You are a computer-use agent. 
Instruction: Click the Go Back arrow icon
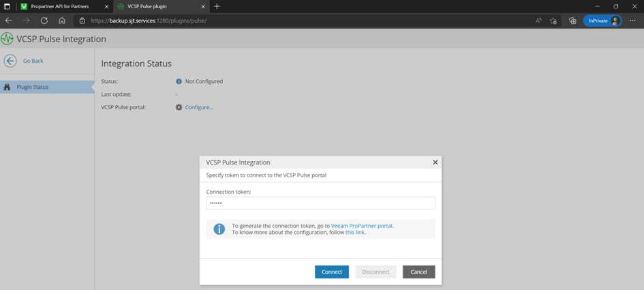pos(10,61)
